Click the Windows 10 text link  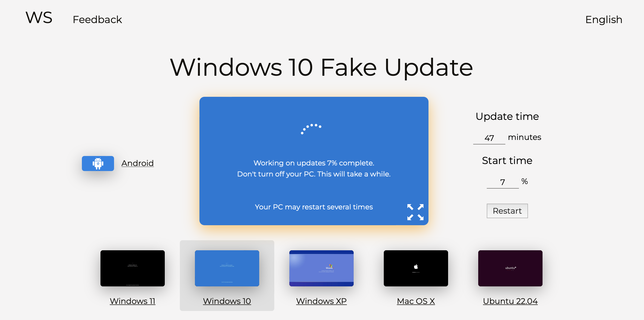coord(227,301)
